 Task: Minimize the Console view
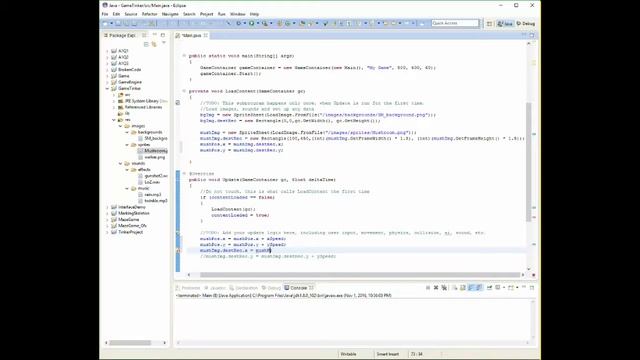coord(524,287)
